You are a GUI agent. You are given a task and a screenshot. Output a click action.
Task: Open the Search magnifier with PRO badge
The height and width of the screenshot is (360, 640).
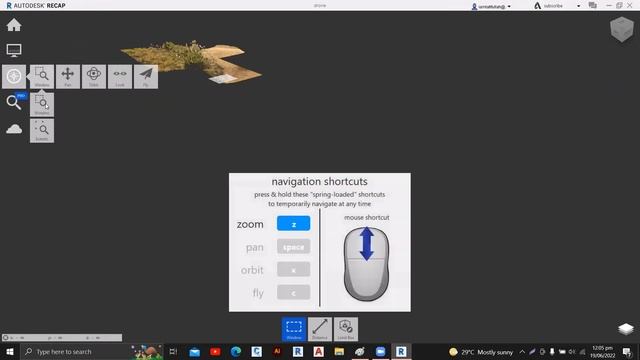point(15,102)
